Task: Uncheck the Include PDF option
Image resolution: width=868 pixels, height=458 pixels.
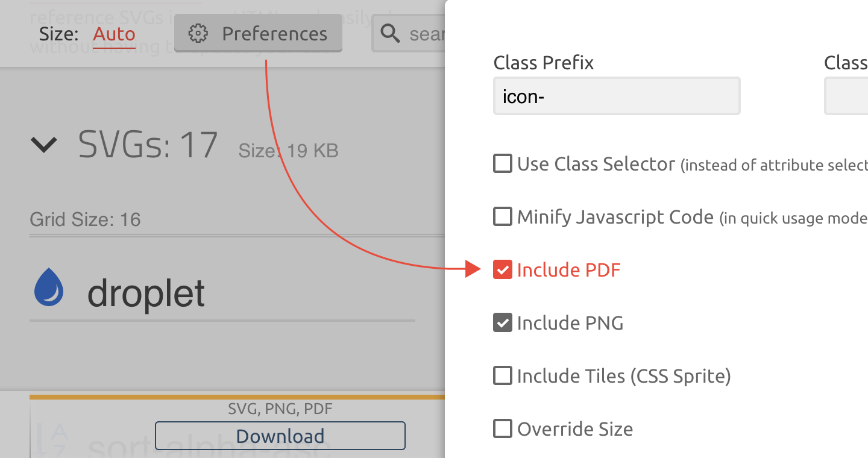Action: point(503,270)
